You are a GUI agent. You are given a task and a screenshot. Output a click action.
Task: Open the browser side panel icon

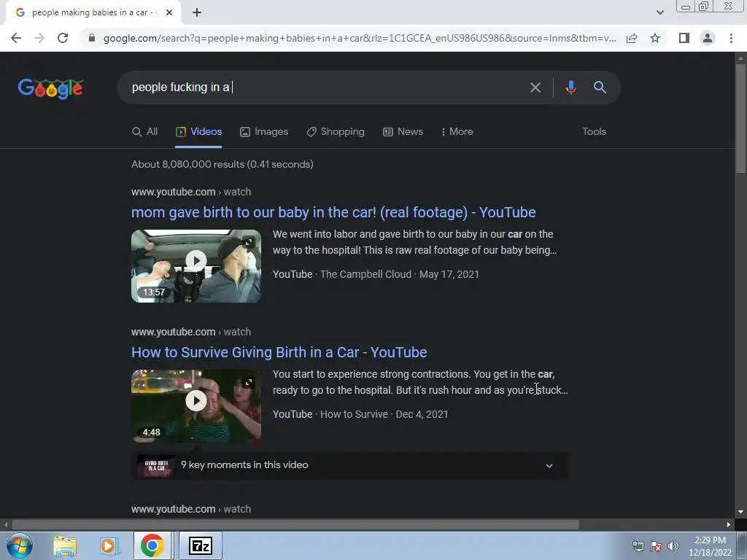coord(684,38)
